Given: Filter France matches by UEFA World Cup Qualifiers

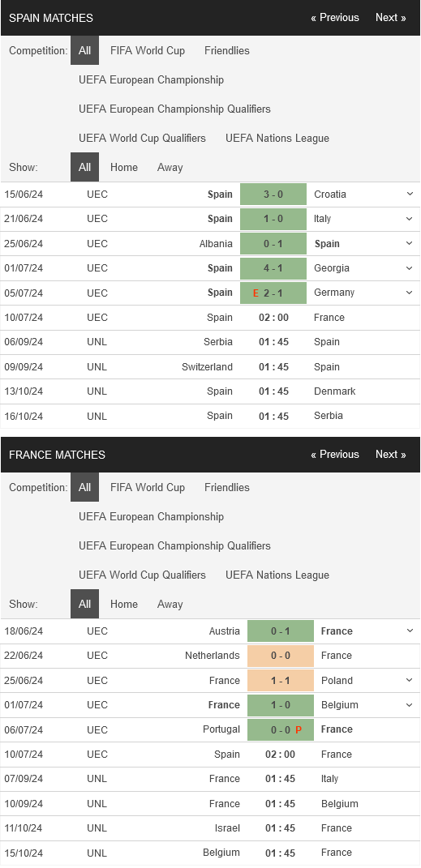Looking at the screenshot, I should [142, 575].
